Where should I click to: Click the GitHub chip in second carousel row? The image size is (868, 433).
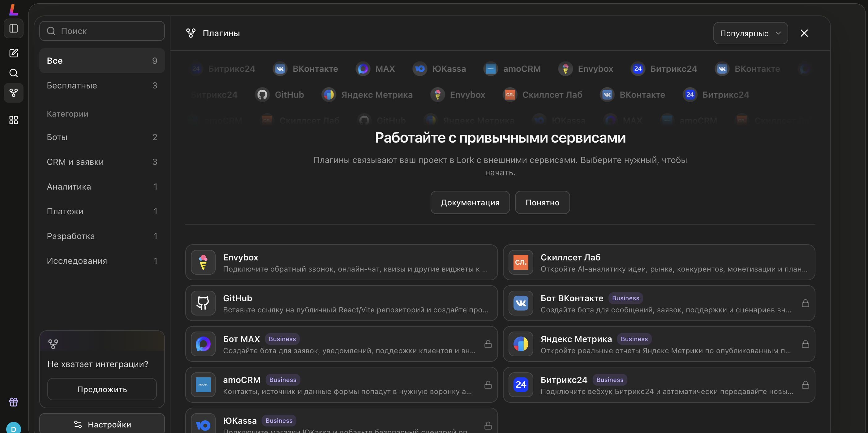(279, 95)
